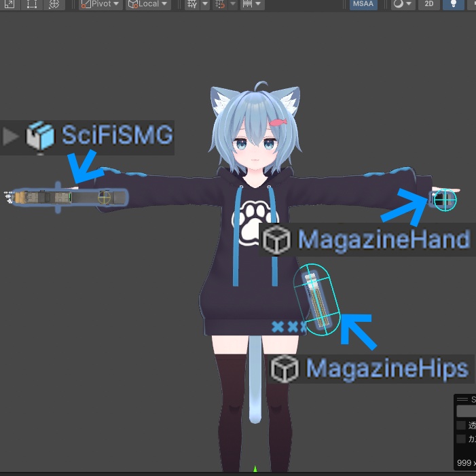Toggle the grid snapping icon
This screenshot has width=476, height=476.
coord(220,4)
